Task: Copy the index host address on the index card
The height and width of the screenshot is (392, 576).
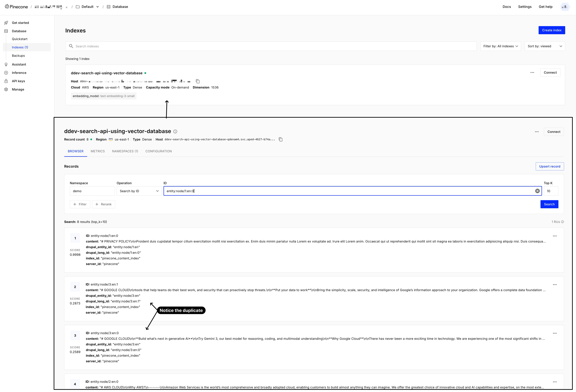Action: pos(198,81)
